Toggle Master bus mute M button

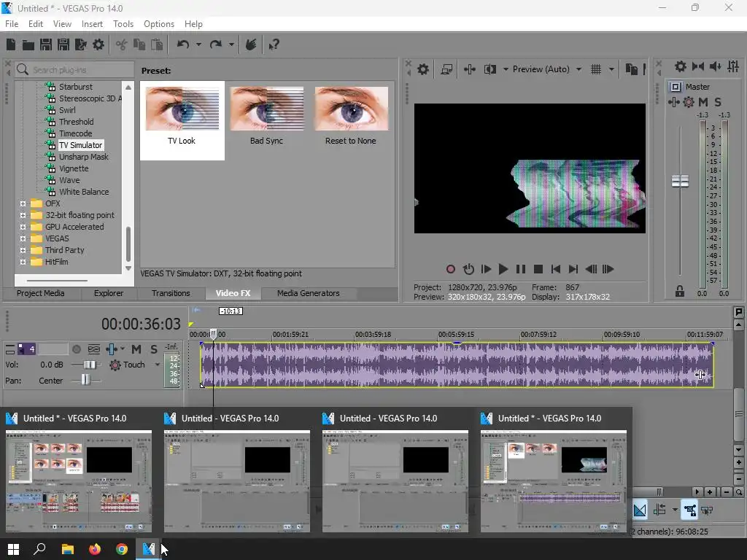[703, 102]
